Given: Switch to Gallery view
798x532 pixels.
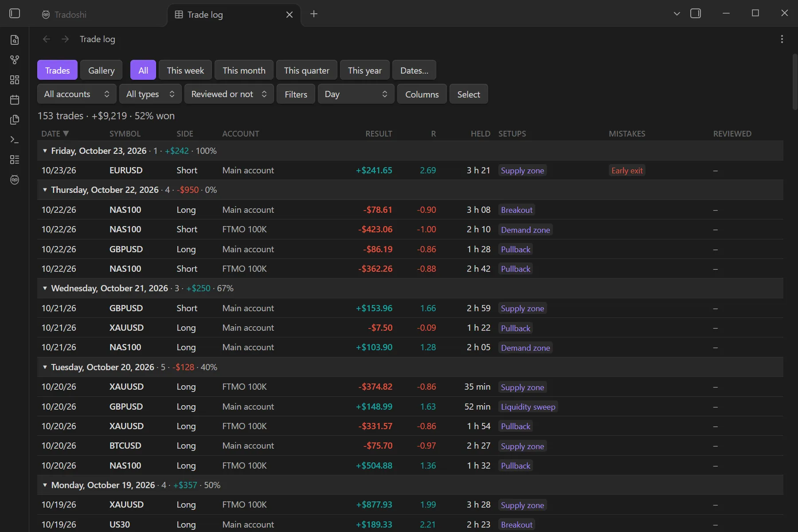Looking at the screenshot, I should 101,70.
